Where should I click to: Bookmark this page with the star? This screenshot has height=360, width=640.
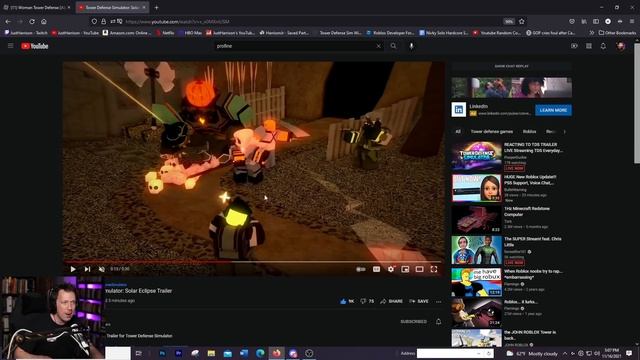[x=522, y=21]
